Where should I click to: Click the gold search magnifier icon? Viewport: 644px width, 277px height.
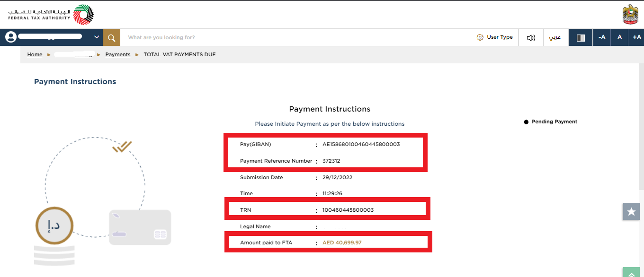[x=112, y=37]
